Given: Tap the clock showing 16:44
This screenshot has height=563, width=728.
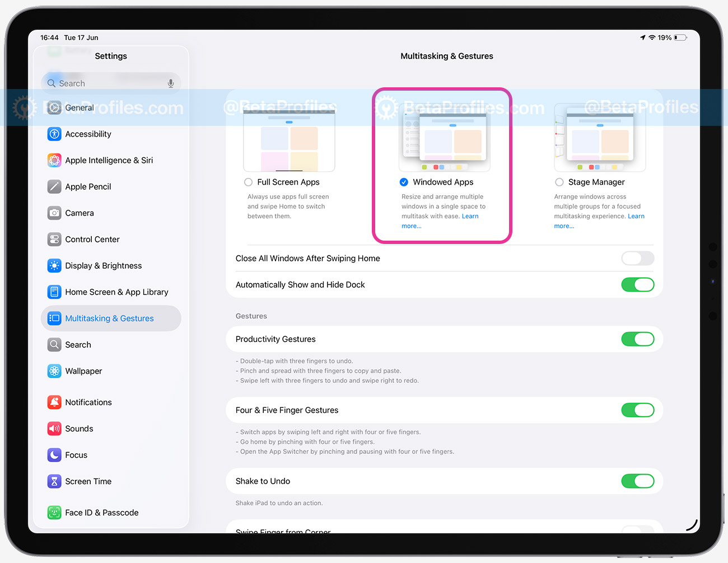Looking at the screenshot, I should (49, 37).
